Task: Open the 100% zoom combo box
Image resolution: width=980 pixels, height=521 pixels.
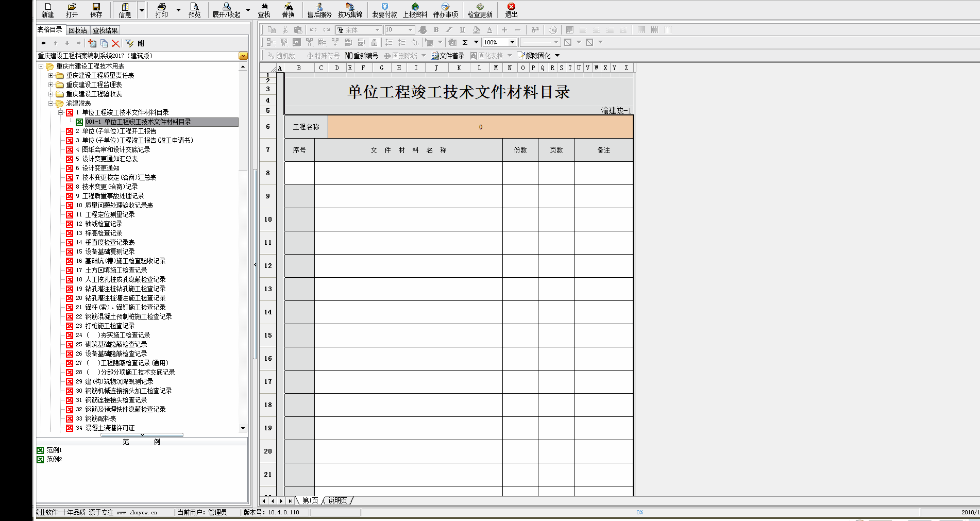Action: click(x=512, y=42)
